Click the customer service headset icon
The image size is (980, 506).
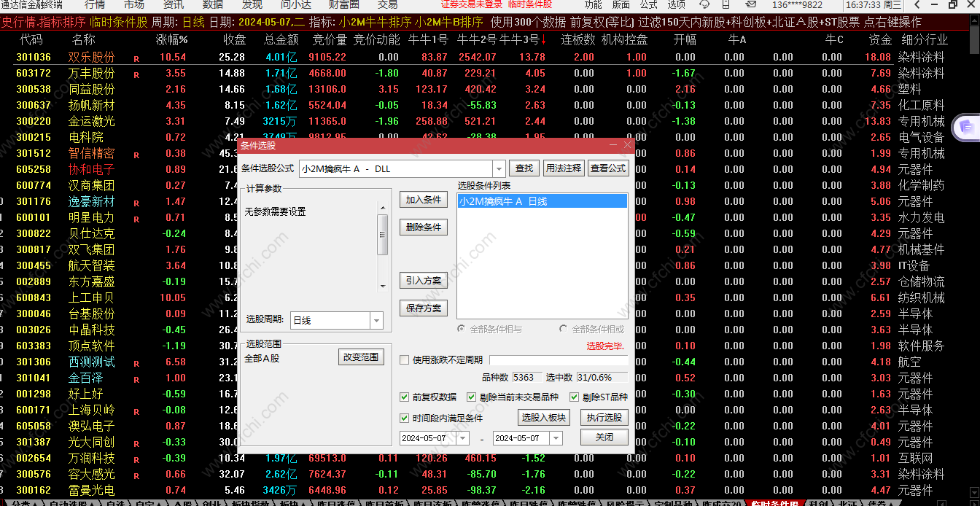pyautogui.click(x=704, y=4)
